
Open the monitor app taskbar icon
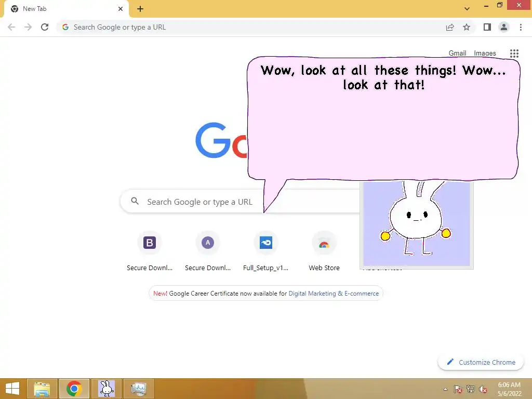138,389
